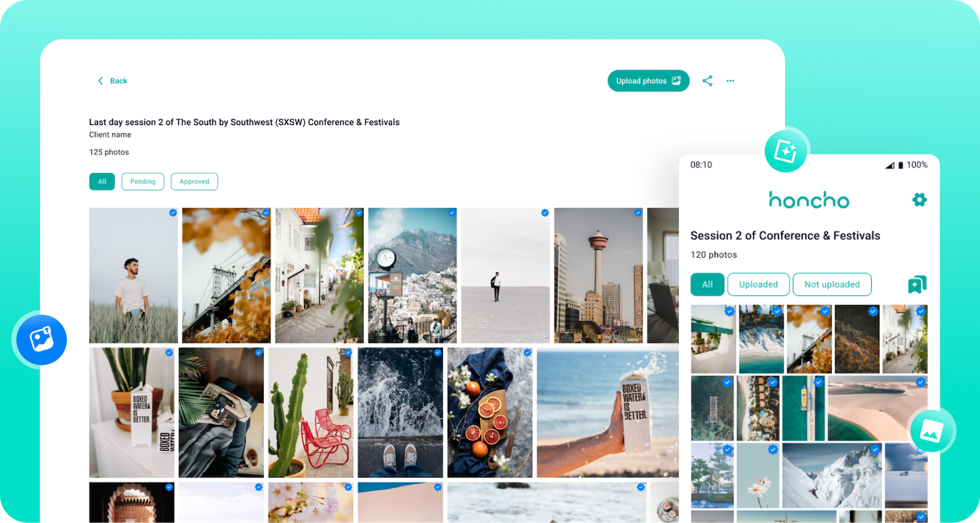
Task: Click the teal sparkle image icon above phone
Action: click(785, 151)
